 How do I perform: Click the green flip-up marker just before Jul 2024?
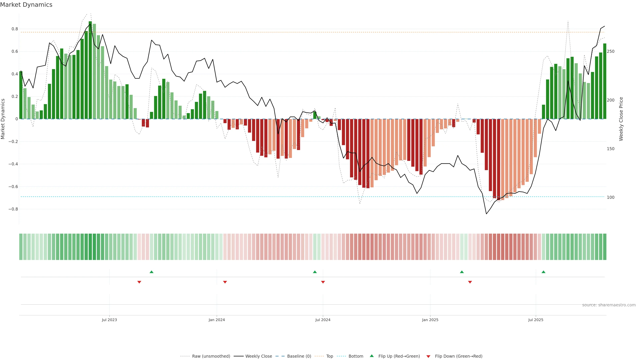(x=315, y=272)
